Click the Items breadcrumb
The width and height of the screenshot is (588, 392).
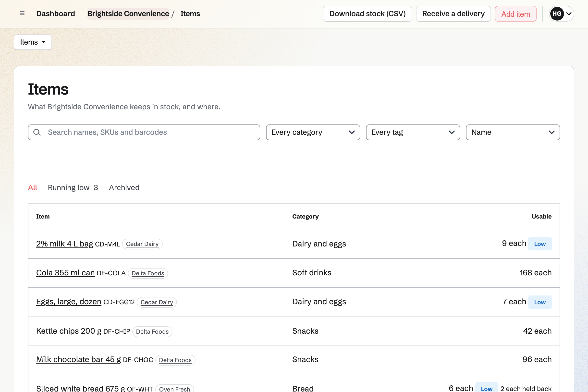click(x=190, y=13)
